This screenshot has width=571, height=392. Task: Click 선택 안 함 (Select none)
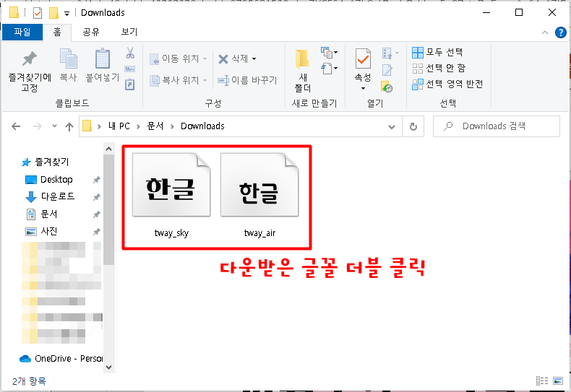click(x=439, y=68)
